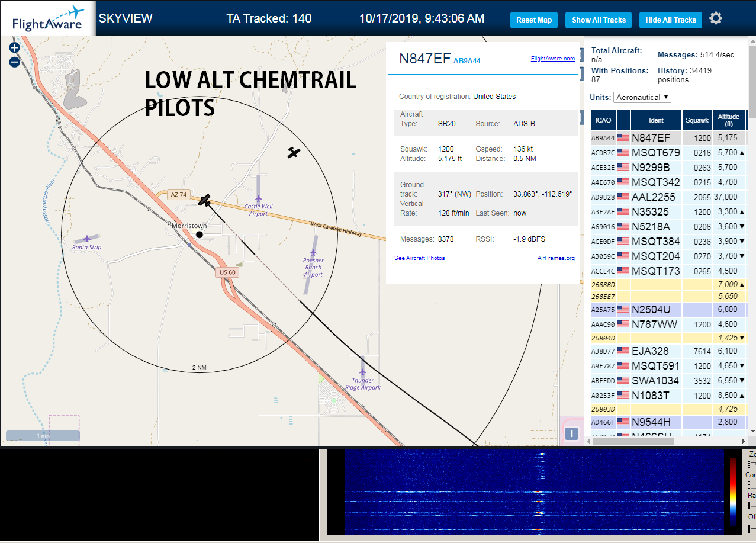The height and width of the screenshot is (543, 756).
Task: Click the sidebar scrollbar down arrow
Action: (x=752, y=431)
